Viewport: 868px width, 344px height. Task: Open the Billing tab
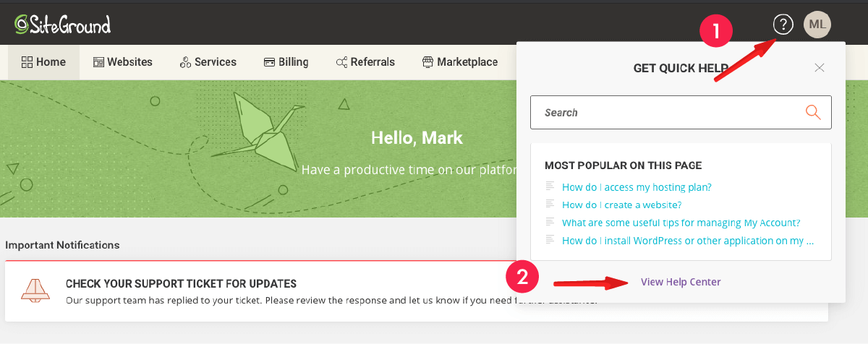(x=286, y=62)
